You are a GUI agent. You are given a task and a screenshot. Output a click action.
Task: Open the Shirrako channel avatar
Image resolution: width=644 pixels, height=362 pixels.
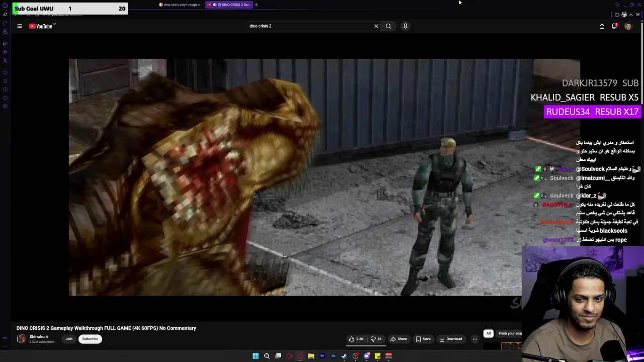pyautogui.click(x=21, y=339)
